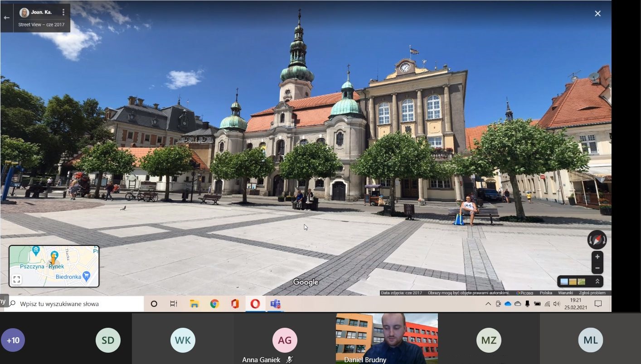
Task: Show hidden system tray icons
Action: (488, 304)
